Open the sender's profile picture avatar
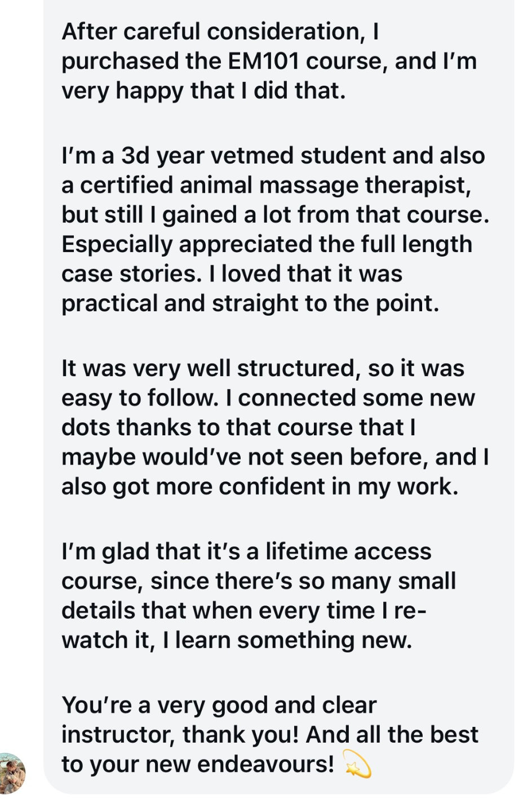The height and width of the screenshot is (812, 523). coord(12,773)
